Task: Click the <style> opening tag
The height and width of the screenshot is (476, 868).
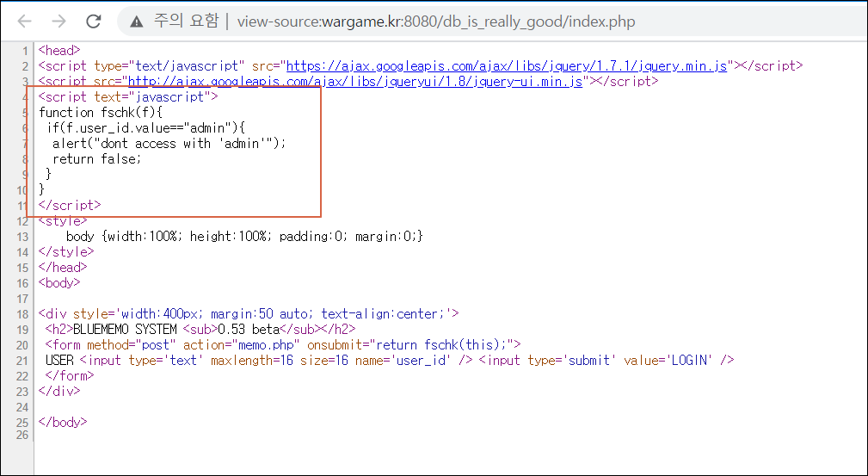Action: [x=63, y=220]
